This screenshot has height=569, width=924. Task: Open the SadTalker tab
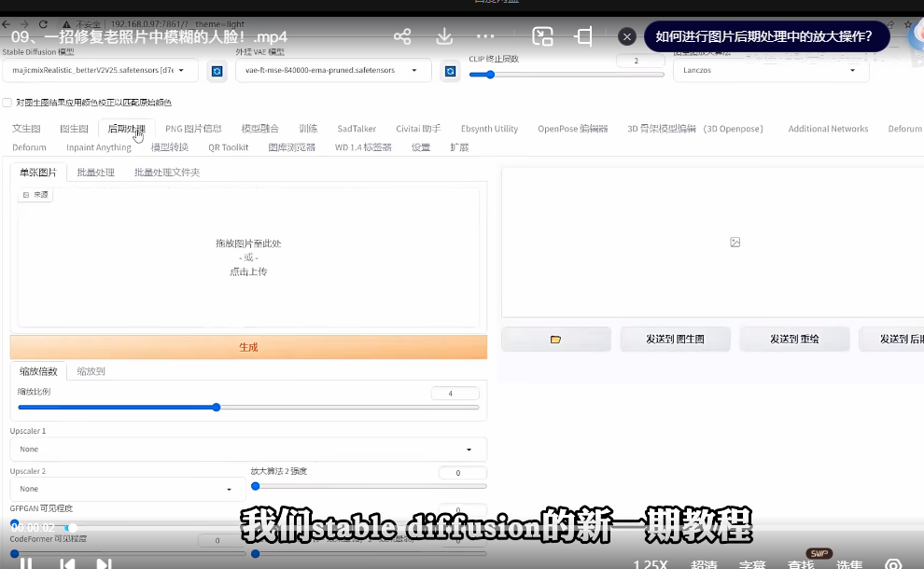pyautogui.click(x=357, y=129)
